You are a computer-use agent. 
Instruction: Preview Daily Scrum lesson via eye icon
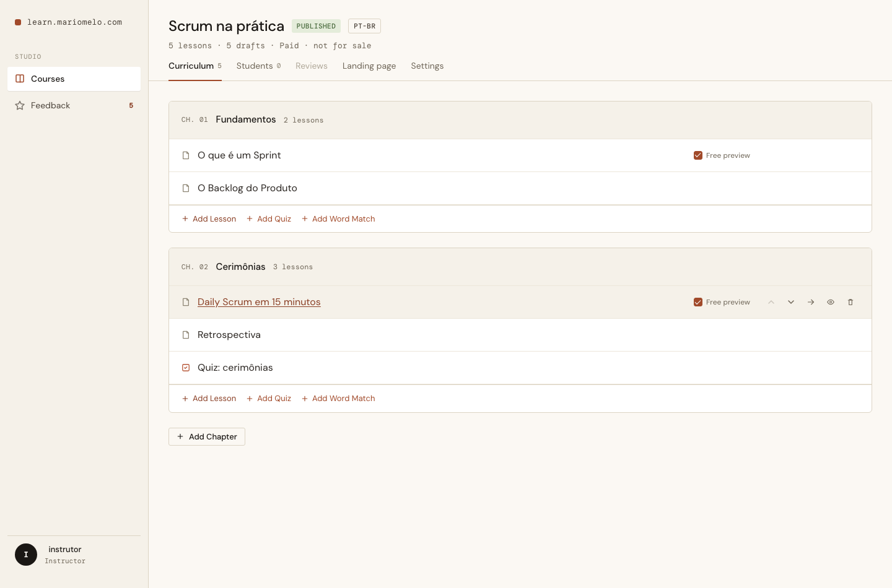point(831,302)
